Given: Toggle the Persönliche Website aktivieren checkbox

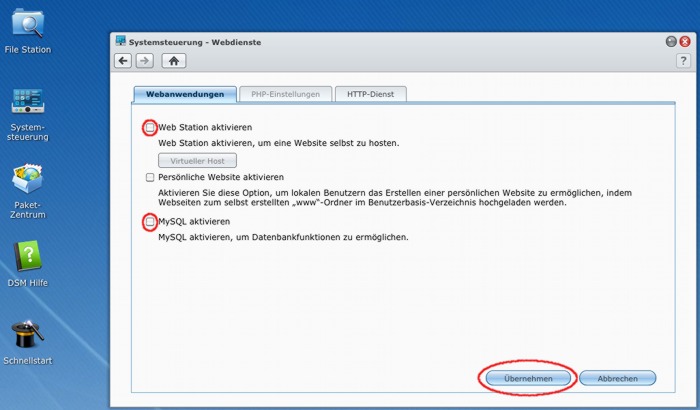Looking at the screenshot, I should (x=150, y=177).
